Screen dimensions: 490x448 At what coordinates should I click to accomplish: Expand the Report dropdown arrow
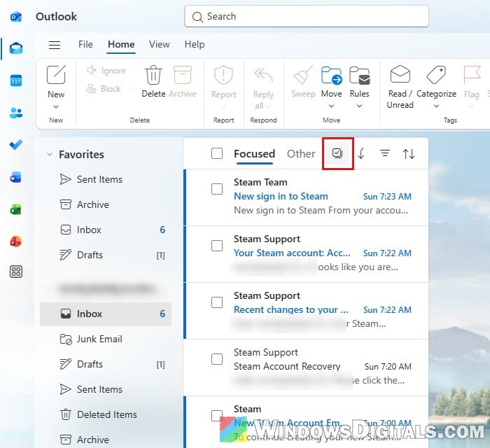coord(223,107)
